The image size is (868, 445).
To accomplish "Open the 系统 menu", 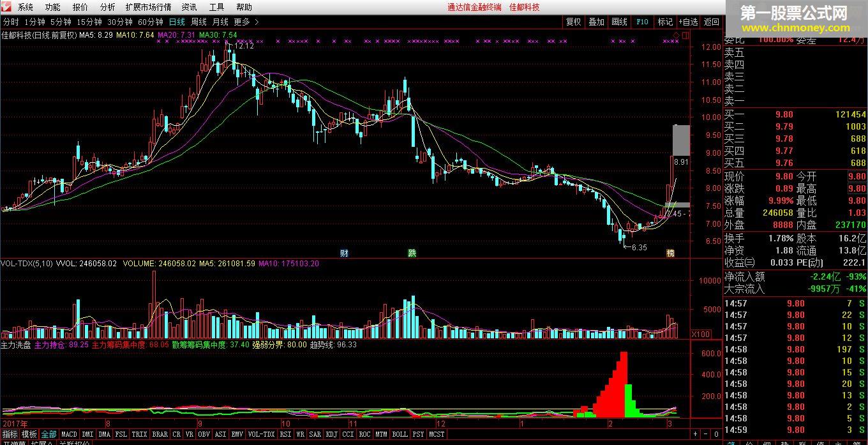I will pyautogui.click(x=26, y=7).
